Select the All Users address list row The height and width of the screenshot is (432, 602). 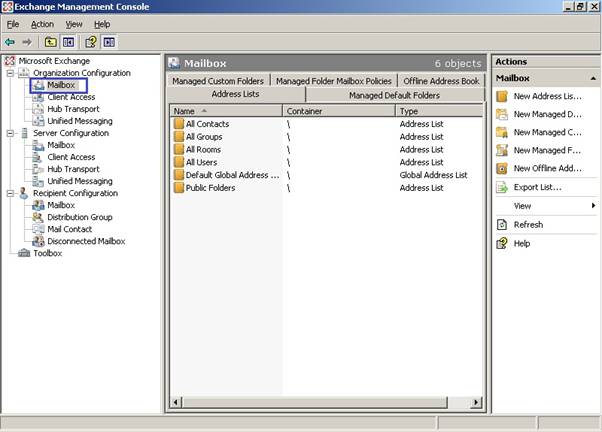[326, 162]
